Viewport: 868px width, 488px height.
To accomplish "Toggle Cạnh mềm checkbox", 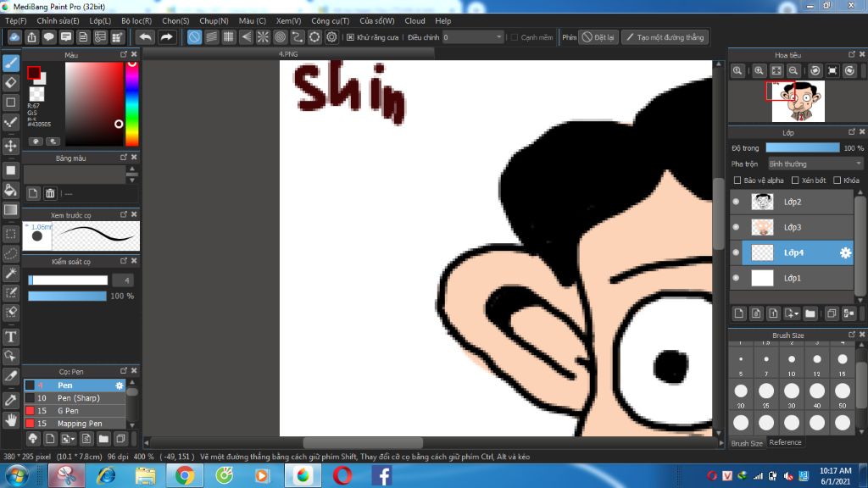I will tap(515, 37).
